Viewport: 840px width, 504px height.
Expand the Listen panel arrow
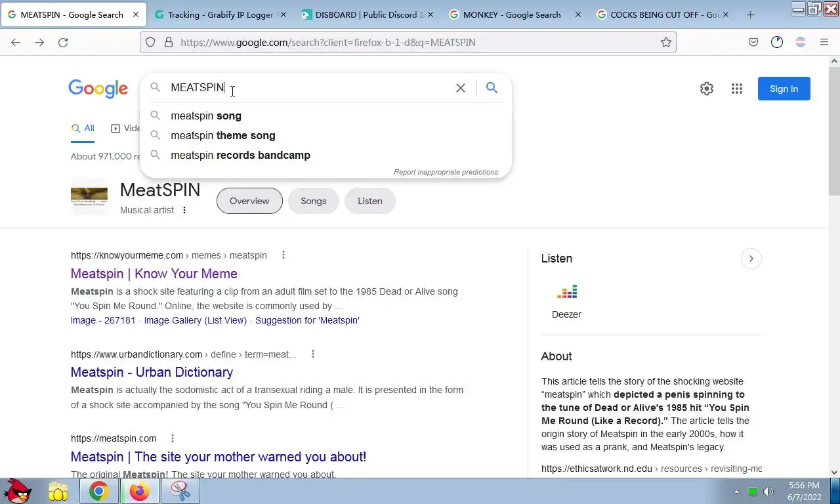751,259
